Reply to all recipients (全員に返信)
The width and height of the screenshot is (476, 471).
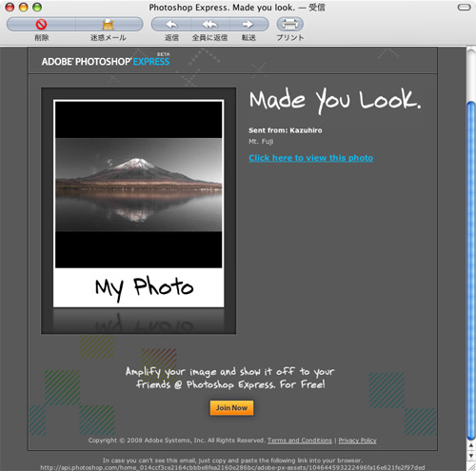pos(209,25)
